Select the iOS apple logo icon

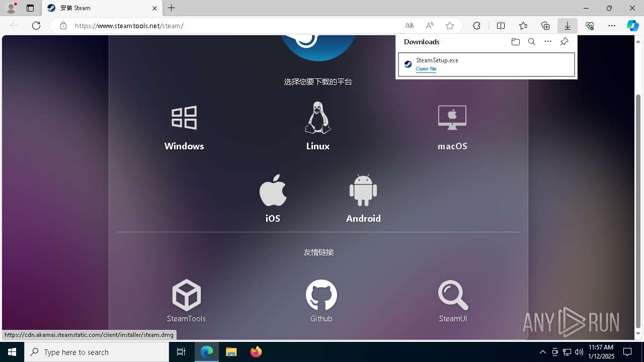(273, 190)
